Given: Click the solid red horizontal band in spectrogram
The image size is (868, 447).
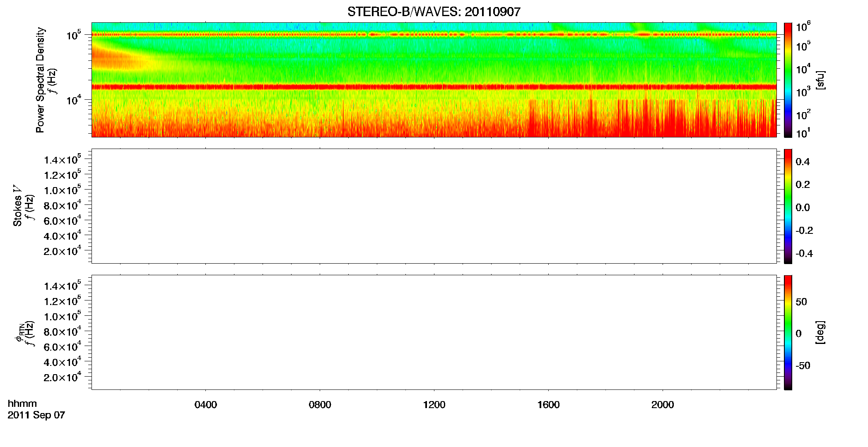Looking at the screenshot, I should tap(434, 87).
